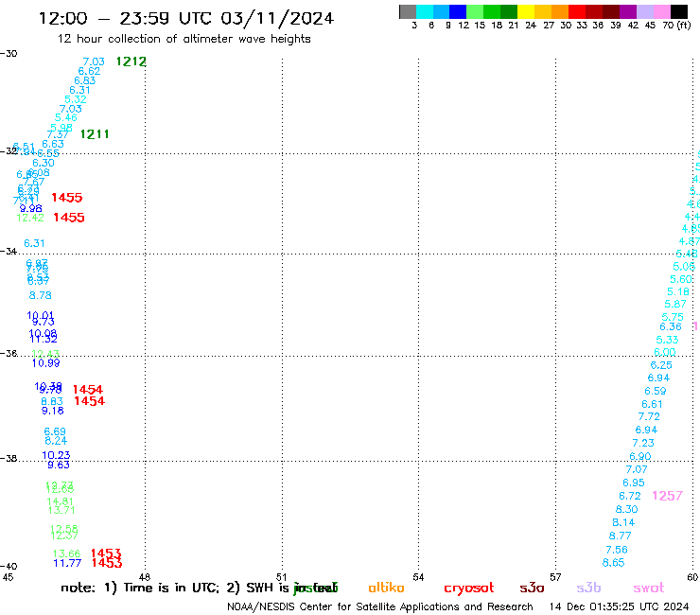Click the pure blue legend swatch
The image size is (700, 615).
coord(458,12)
